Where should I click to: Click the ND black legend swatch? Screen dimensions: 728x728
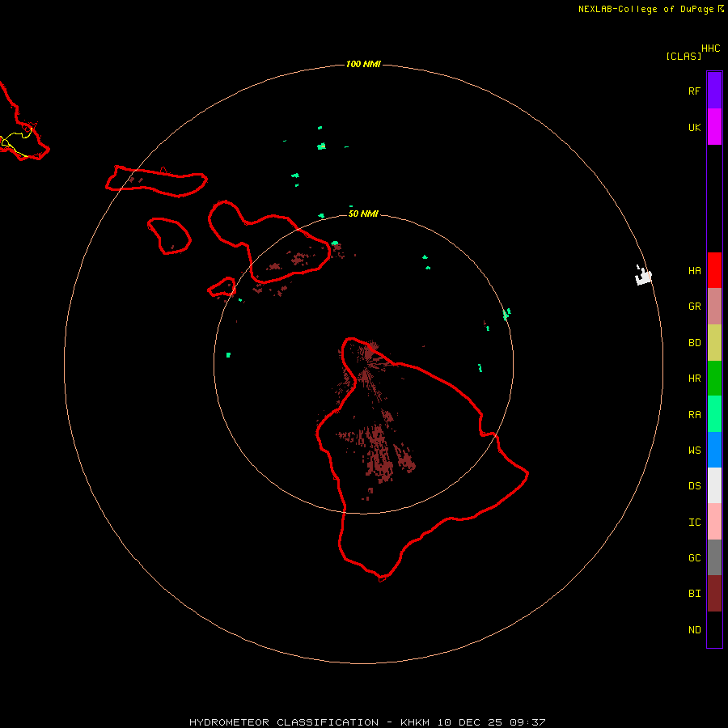714,629
